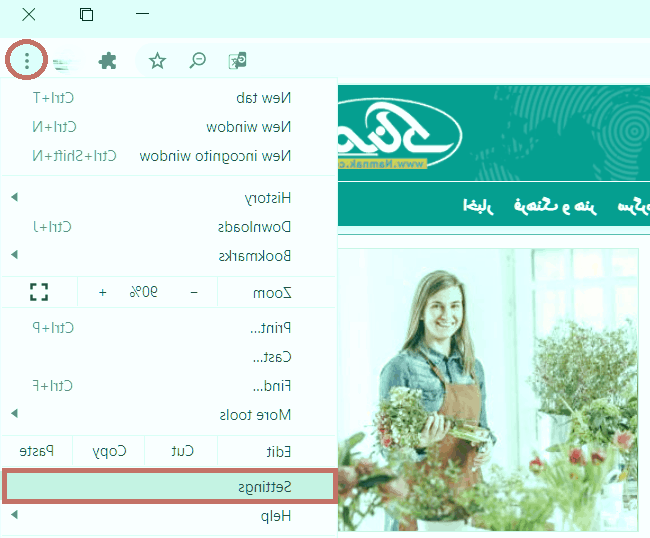This screenshot has width=650, height=538.
Task: Toggle fullscreen mode from Zoom row
Action: (x=39, y=292)
